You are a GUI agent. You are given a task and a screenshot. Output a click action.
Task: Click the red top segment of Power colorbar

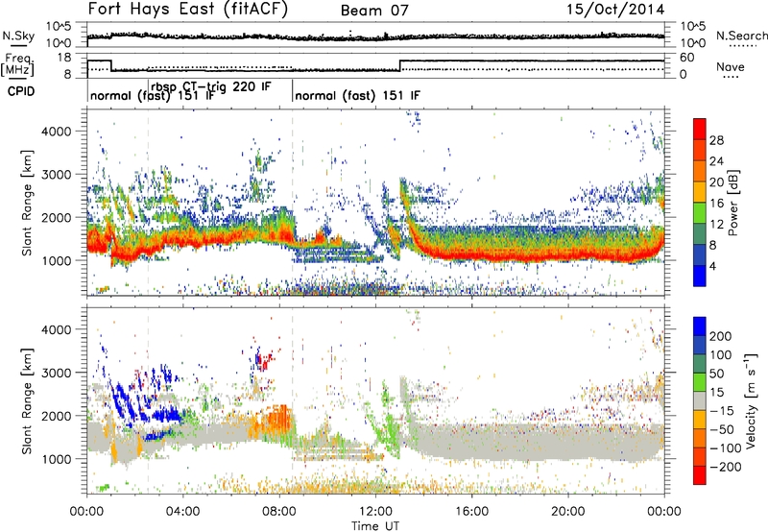coord(700,129)
